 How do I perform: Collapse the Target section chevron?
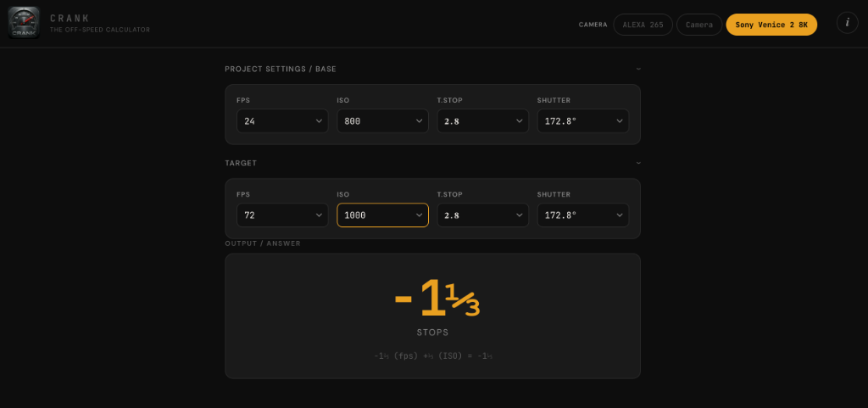tap(638, 163)
